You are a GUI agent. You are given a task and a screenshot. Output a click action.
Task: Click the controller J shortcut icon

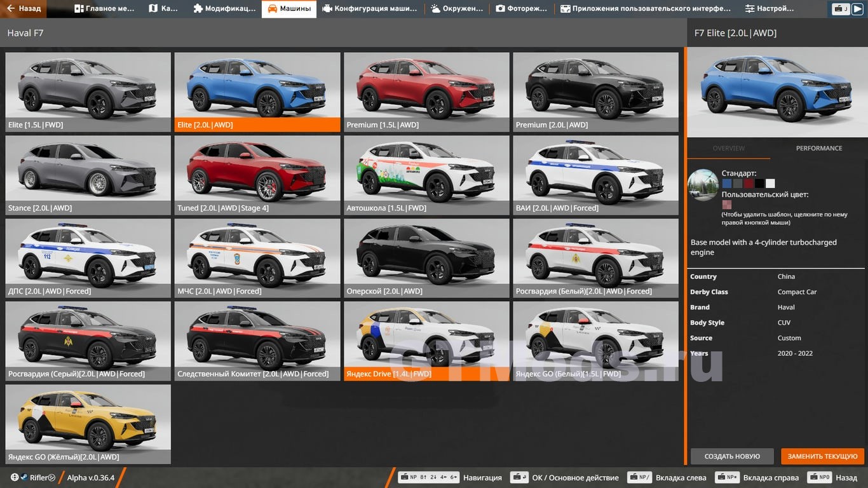(x=841, y=9)
